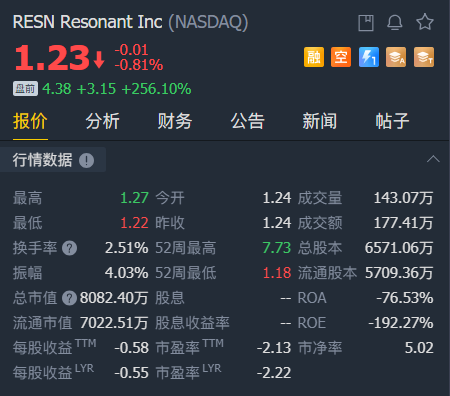Click the orange 空 short-selling badge

click(x=341, y=57)
